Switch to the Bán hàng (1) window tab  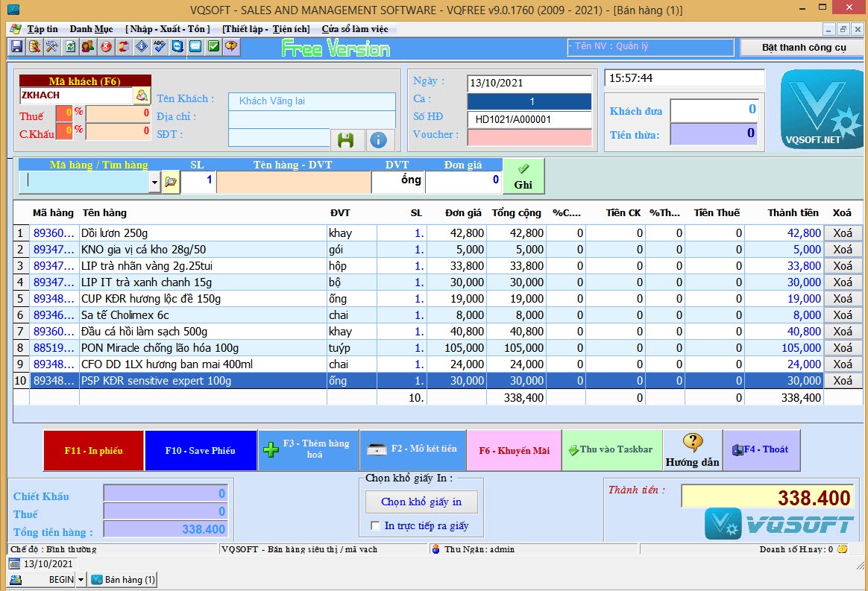coord(124,579)
